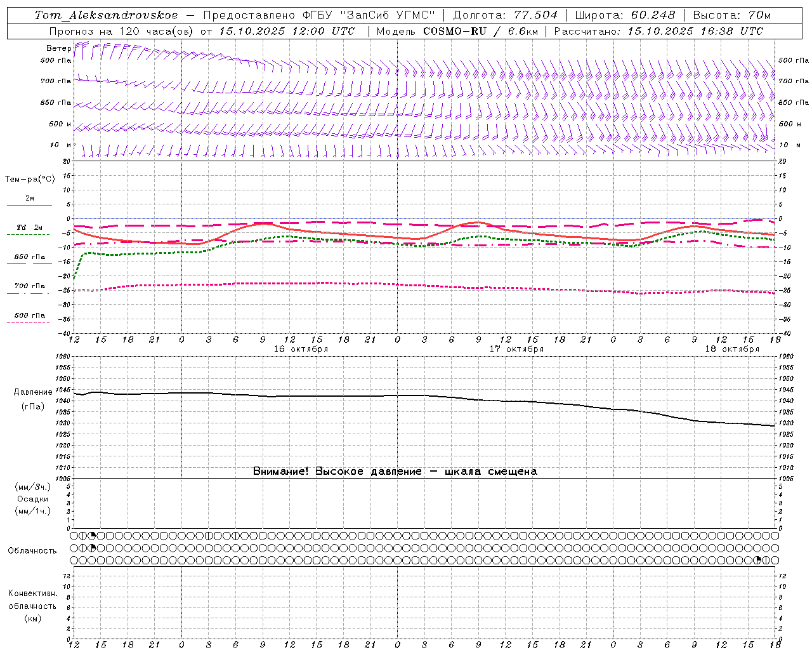Click the quarter-filled cloud symbol in the top cloudiness row

[x=92, y=536]
